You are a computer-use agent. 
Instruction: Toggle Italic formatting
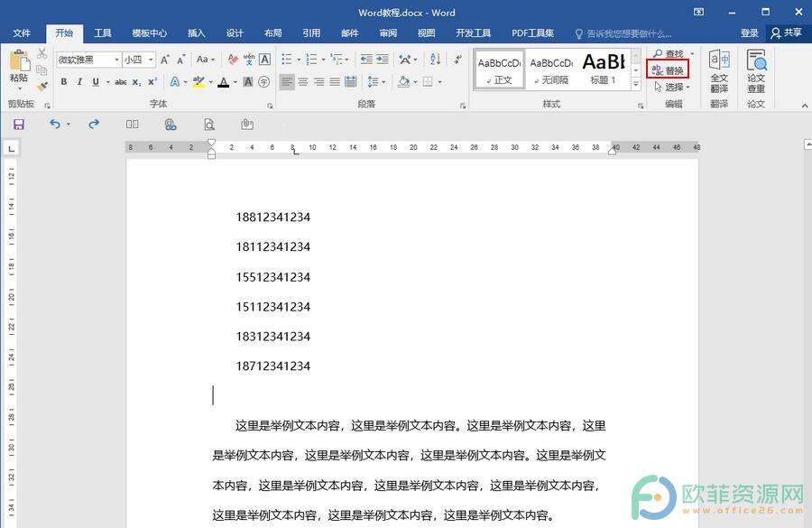(x=79, y=82)
